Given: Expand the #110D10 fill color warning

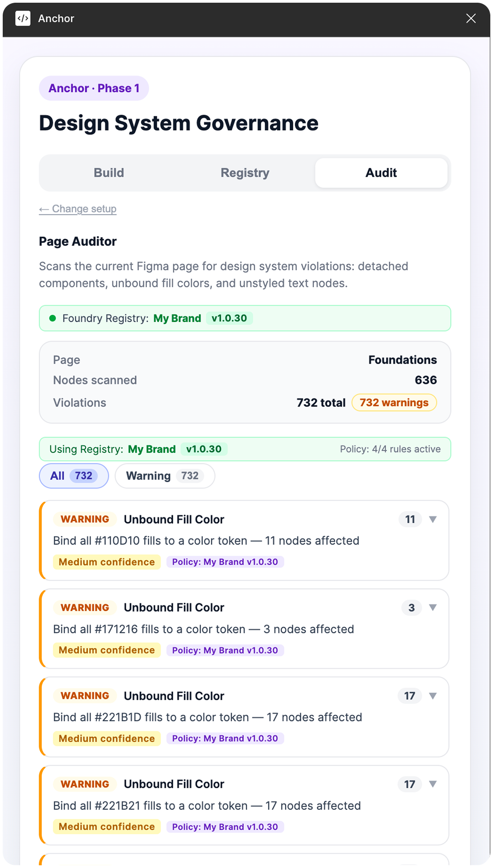Looking at the screenshot, I should [x=433, y=520].
